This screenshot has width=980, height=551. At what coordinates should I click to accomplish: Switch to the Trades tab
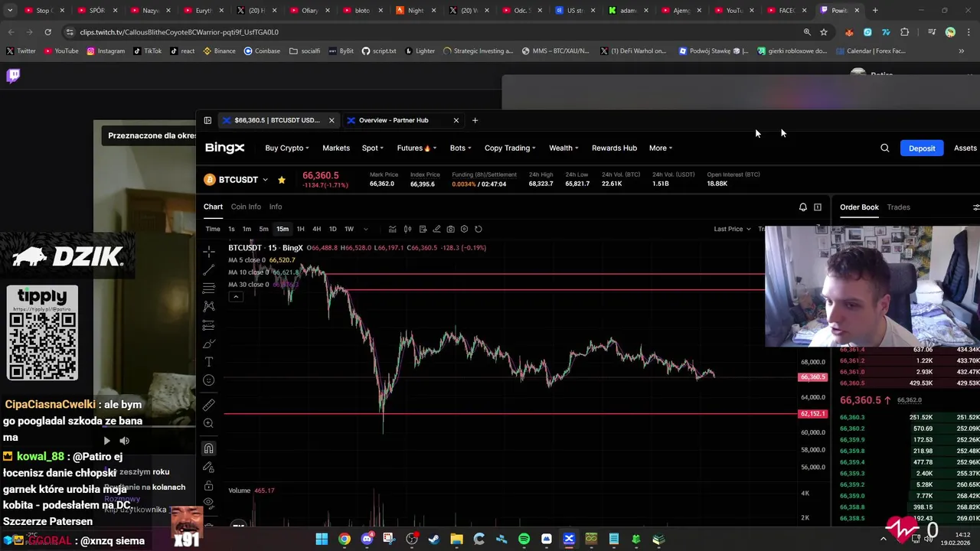[898, 207]
